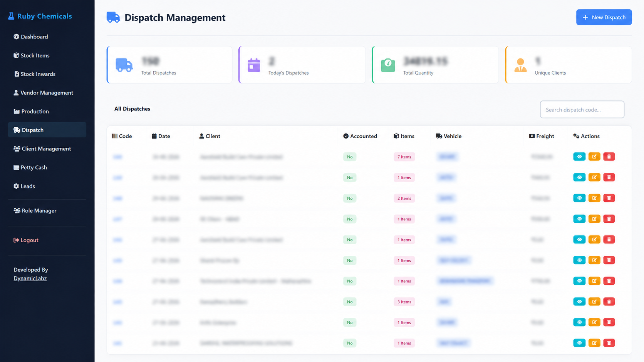Click the New Dispatch button
The height and width of the screenshot is (362, 644).
(x=604, y=17)
